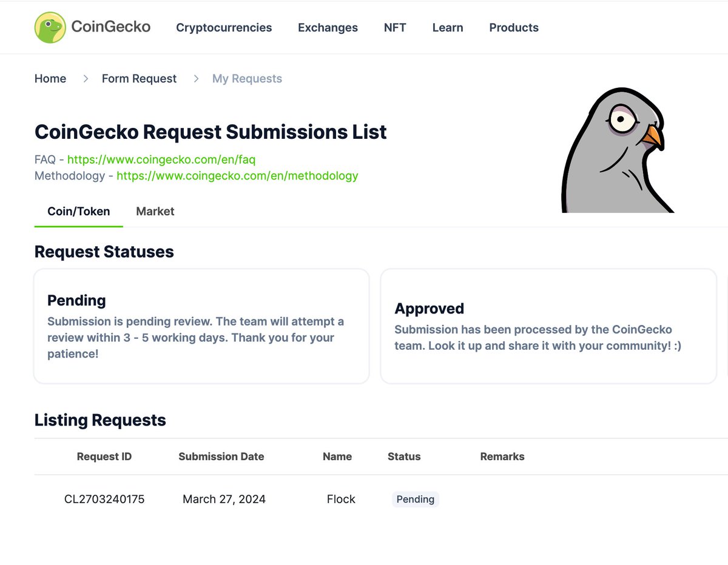Select the Coin/Token tab

79,212
